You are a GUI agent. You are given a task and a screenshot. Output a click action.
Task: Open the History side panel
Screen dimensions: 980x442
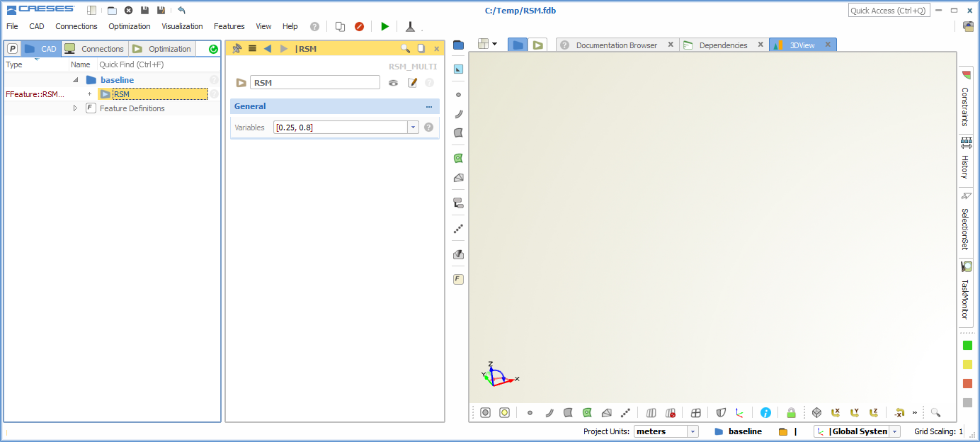(966, 161)
